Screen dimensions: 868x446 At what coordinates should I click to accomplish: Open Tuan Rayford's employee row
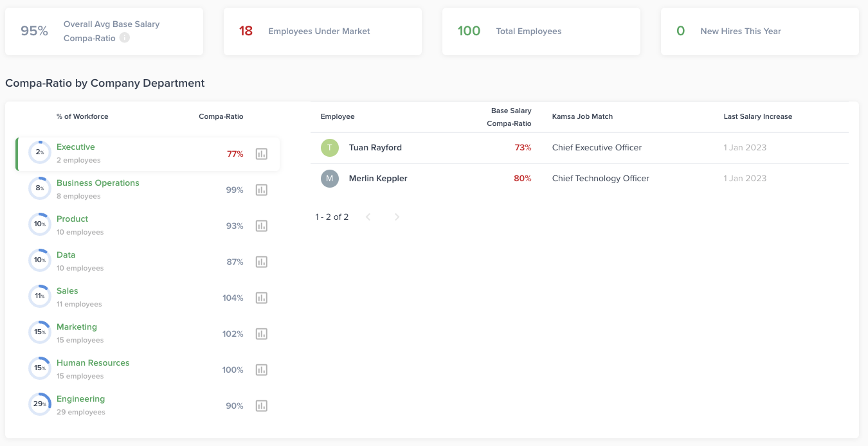[x=579, y=148]
